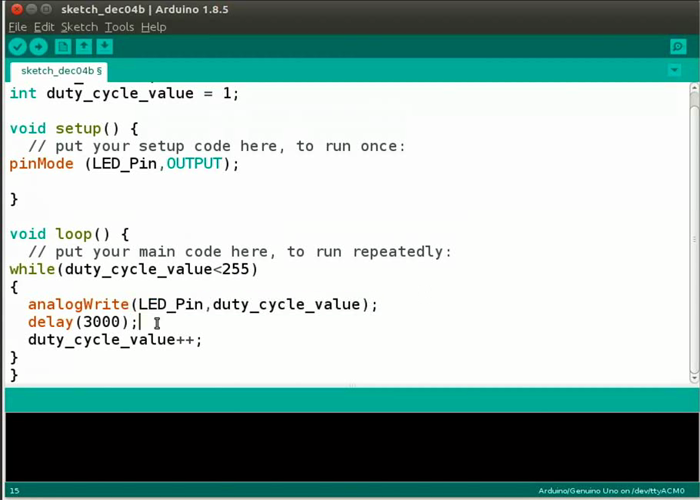700x500 pixels.
Task: Open the File menu
Action: [x=17, y=27]
